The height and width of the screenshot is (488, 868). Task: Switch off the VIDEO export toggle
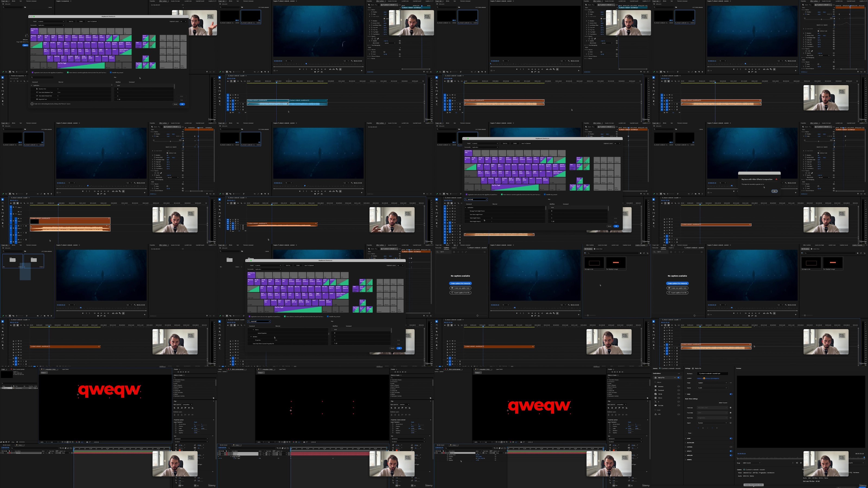pos(731,394)
